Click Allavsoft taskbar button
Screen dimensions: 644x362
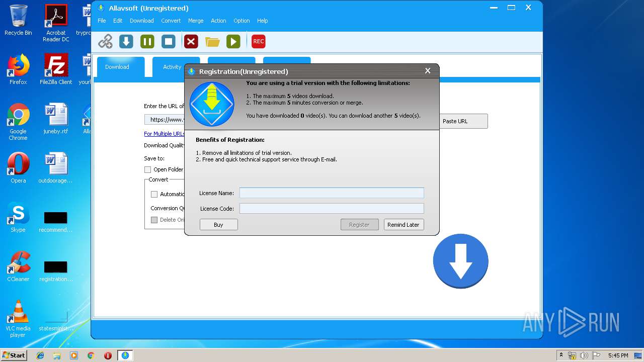[x=125, y=355]
